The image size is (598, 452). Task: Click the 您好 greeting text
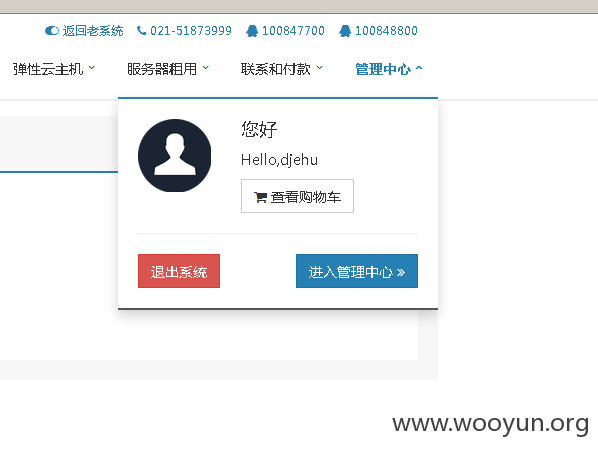pyautogui.click(x=259, y=129)
